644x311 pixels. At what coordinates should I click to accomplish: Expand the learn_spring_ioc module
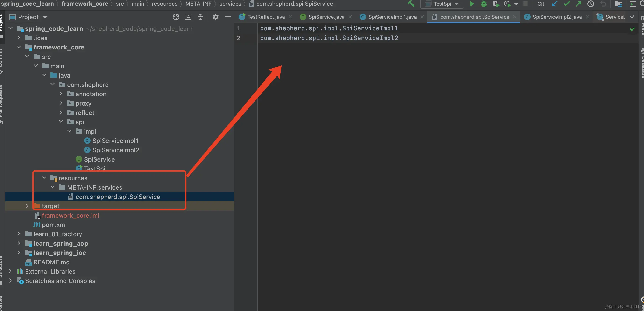pyautogui.click(x=19, y=252)
